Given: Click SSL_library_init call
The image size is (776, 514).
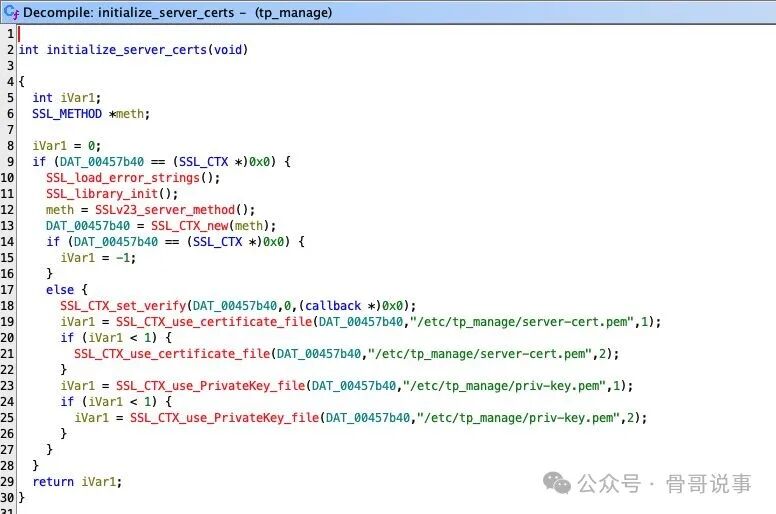Looking at the screenshot, I should click(x=102, y=193).
